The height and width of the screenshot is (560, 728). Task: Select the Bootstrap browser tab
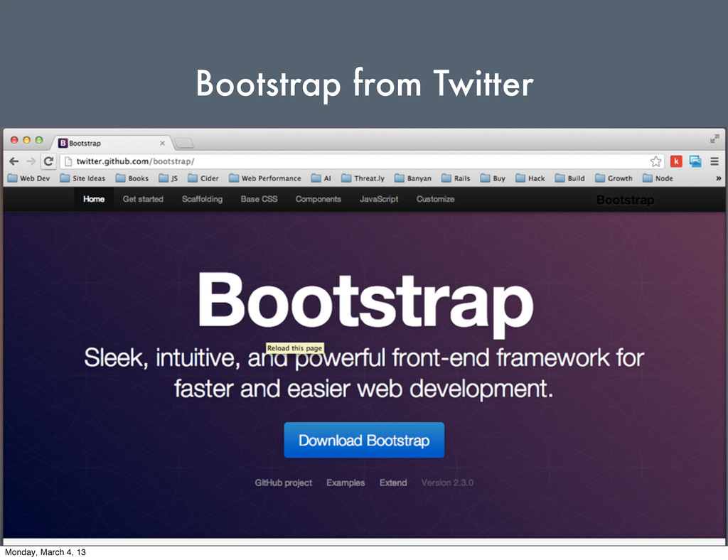pos(112,143)
